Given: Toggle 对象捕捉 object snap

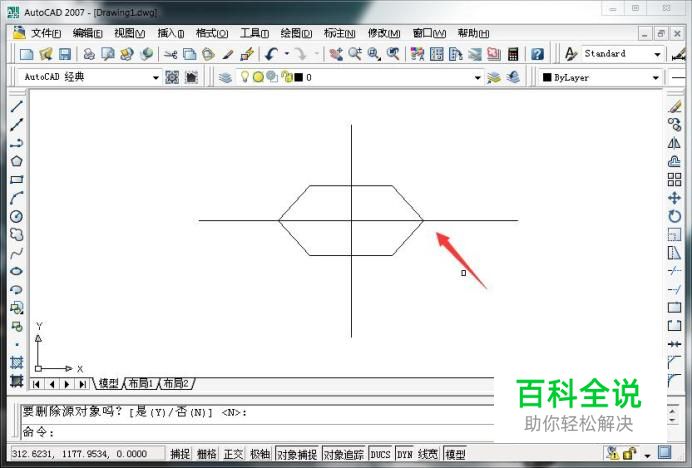Looking at the screenshot, I should pyautogui.click(x=297, y=453).
